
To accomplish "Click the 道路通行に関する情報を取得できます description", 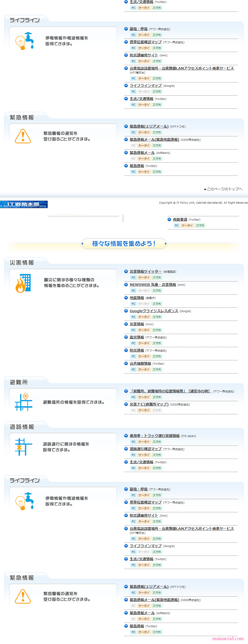I will [x=66, y=447].
